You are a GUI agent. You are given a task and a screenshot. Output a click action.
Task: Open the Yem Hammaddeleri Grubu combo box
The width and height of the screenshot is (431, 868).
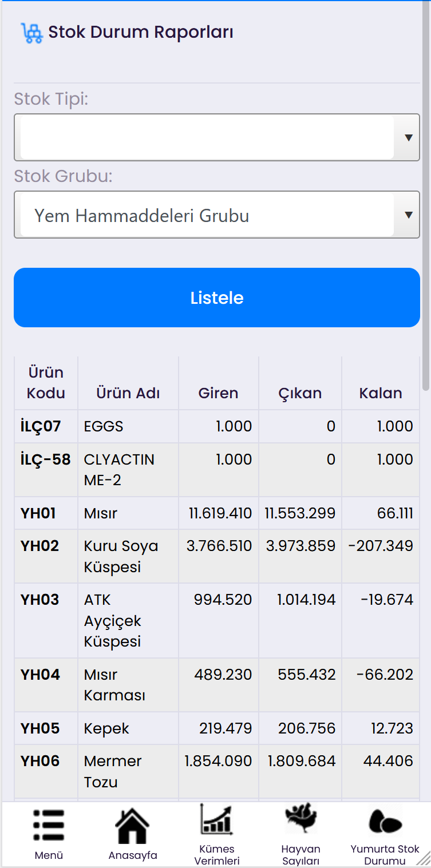tap(206, 216)
